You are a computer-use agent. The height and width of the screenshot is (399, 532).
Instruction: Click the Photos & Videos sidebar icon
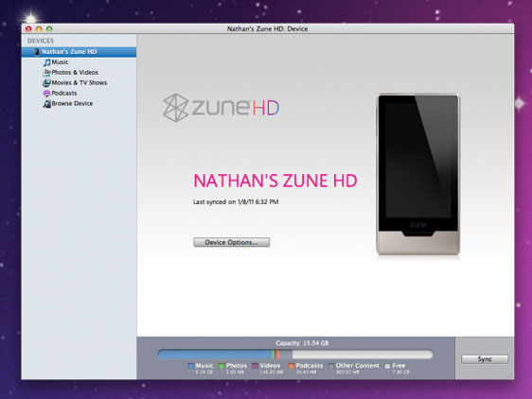click(46, 73)
